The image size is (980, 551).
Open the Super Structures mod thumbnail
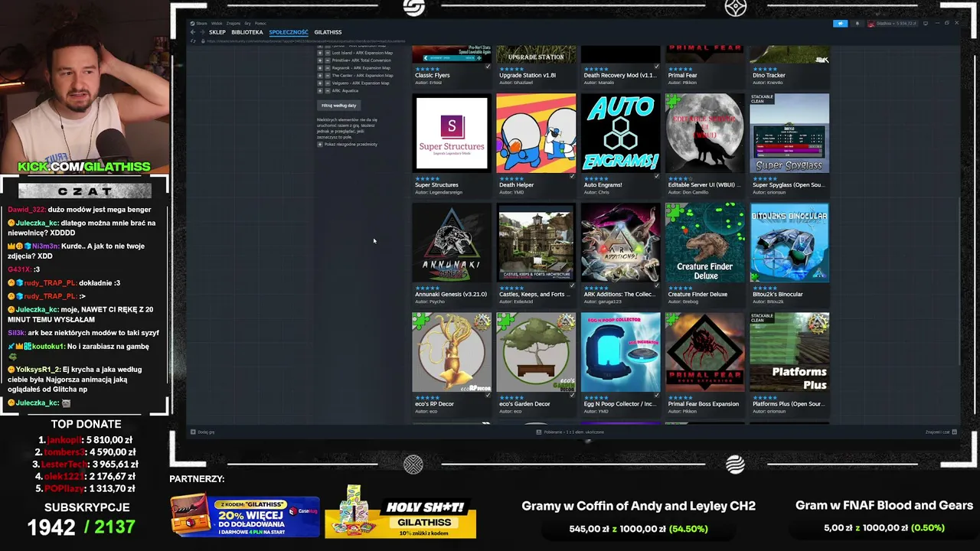(452, 133)
